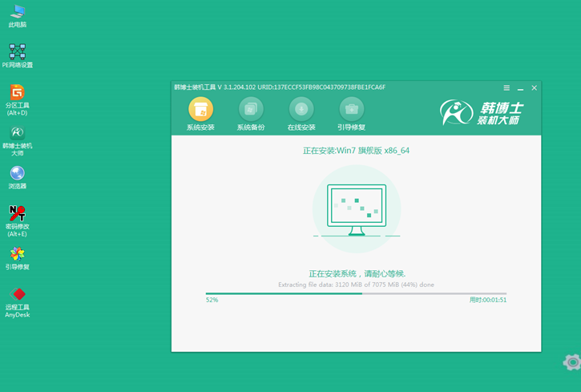Click the 正在安装:Win7 旗舰版 heading text

pyautogui.click(x=356, y=150)
